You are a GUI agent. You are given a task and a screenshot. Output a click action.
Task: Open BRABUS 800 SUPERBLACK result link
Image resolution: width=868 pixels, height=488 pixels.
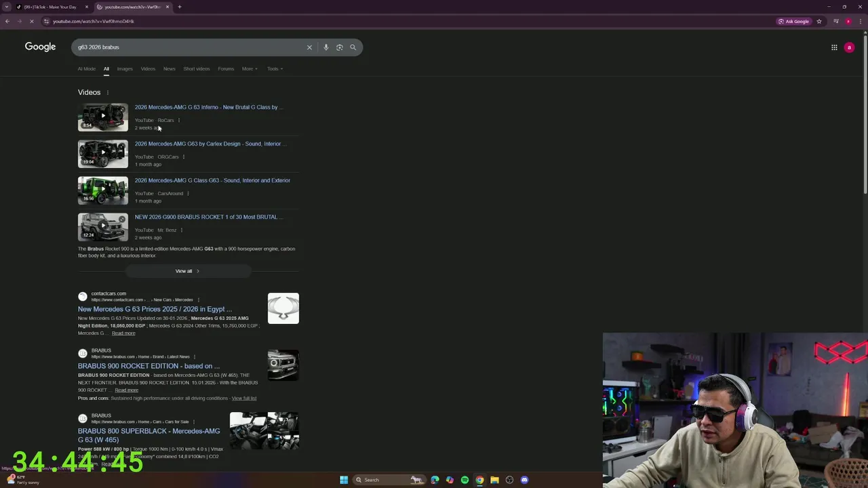click(149, 435)
